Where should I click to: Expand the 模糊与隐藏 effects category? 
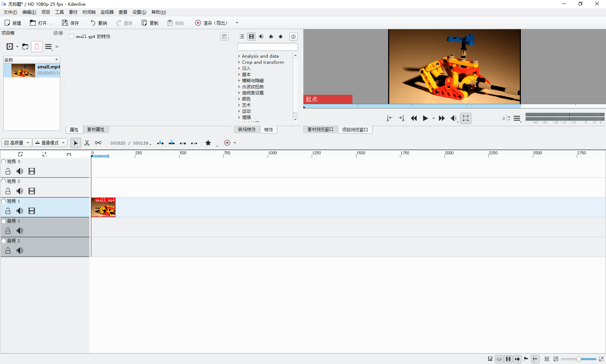pyautogui.click(x=239, y=81)
